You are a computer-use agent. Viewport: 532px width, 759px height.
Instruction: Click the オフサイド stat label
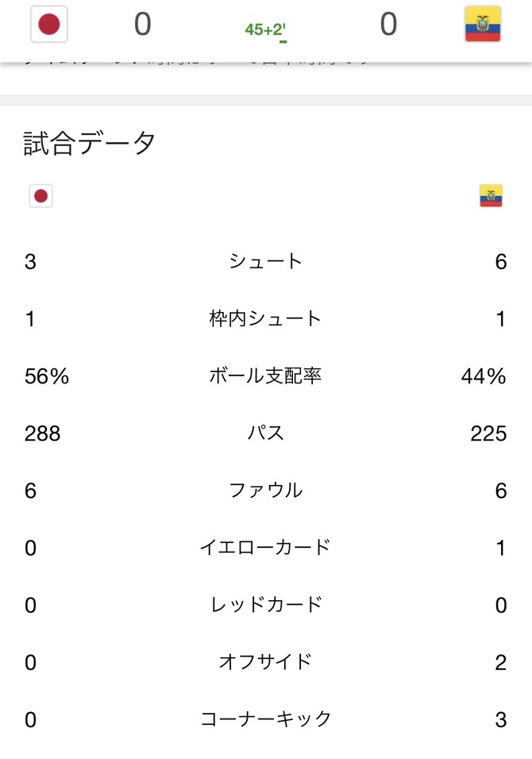pyautogui.click(x=265, y=661)
